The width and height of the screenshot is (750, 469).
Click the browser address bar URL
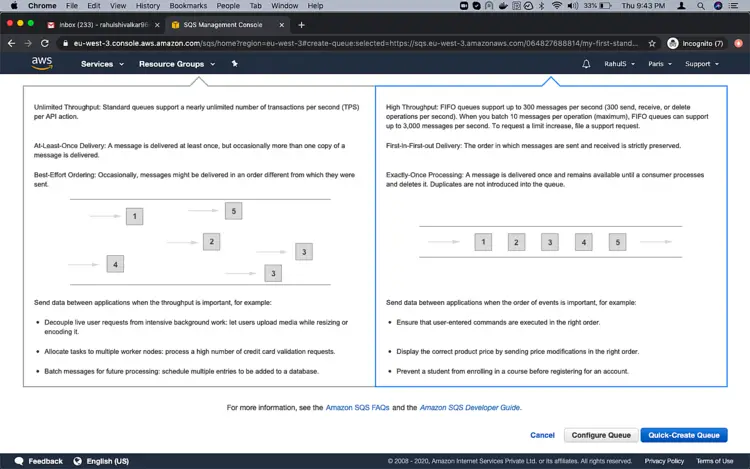[355, 43]
